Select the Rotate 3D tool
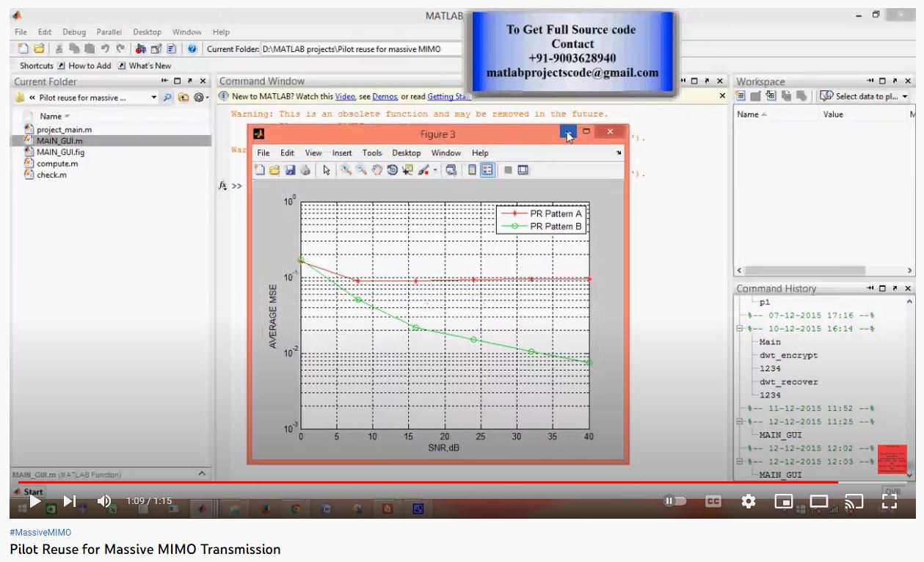 point(393,170)
